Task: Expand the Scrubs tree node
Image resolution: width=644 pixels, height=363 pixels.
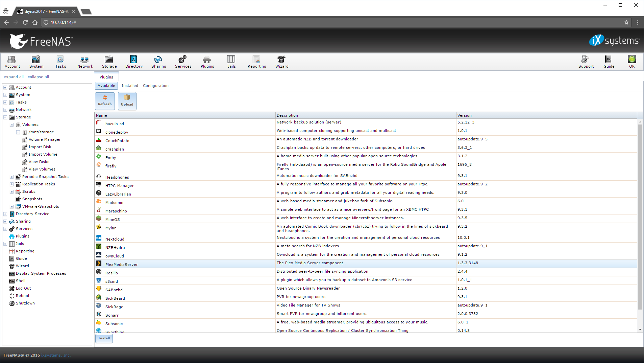Action: tap(11, 191)
